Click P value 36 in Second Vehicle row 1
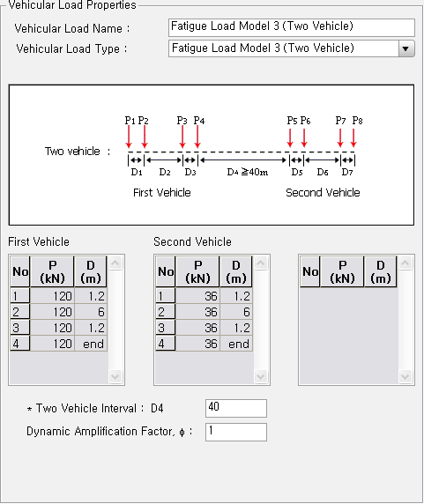This screenshot has width=424, height=504. [197, 296]
